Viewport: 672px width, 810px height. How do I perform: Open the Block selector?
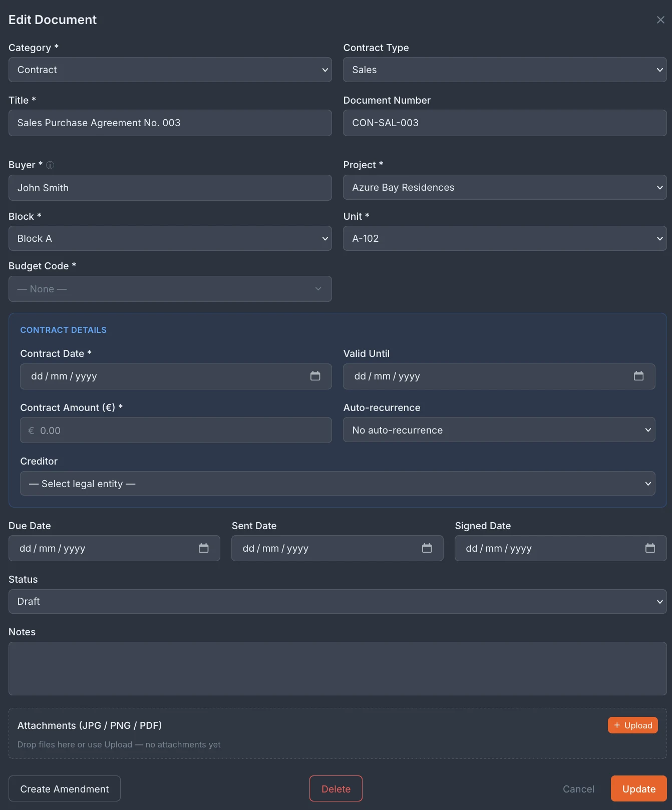click(x=170, y=238)
